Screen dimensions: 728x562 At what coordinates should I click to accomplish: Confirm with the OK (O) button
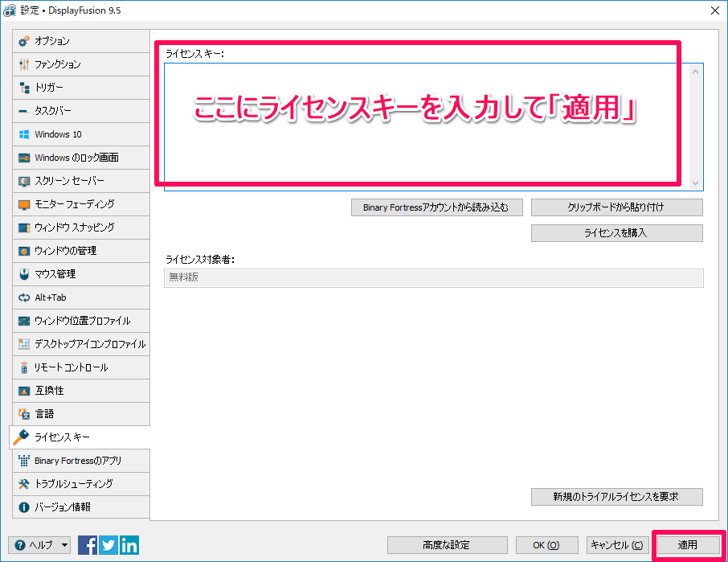click(547, 545)
